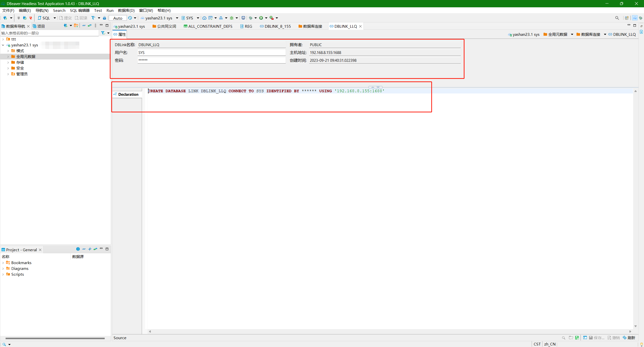Open the yashan23.1 sys connection dropdown

[x=177, y=18]
